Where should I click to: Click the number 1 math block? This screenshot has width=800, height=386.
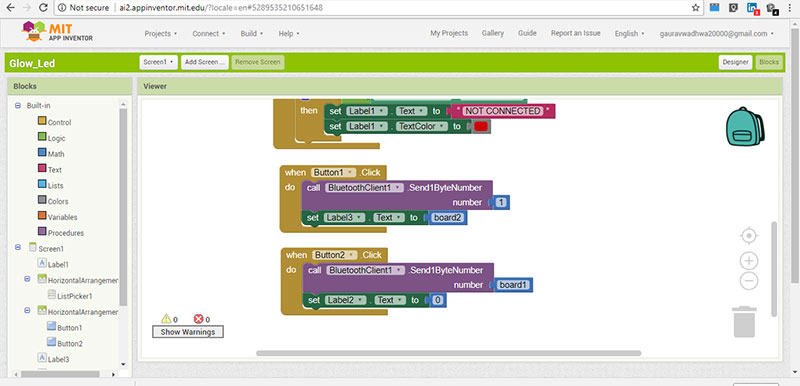501,202
